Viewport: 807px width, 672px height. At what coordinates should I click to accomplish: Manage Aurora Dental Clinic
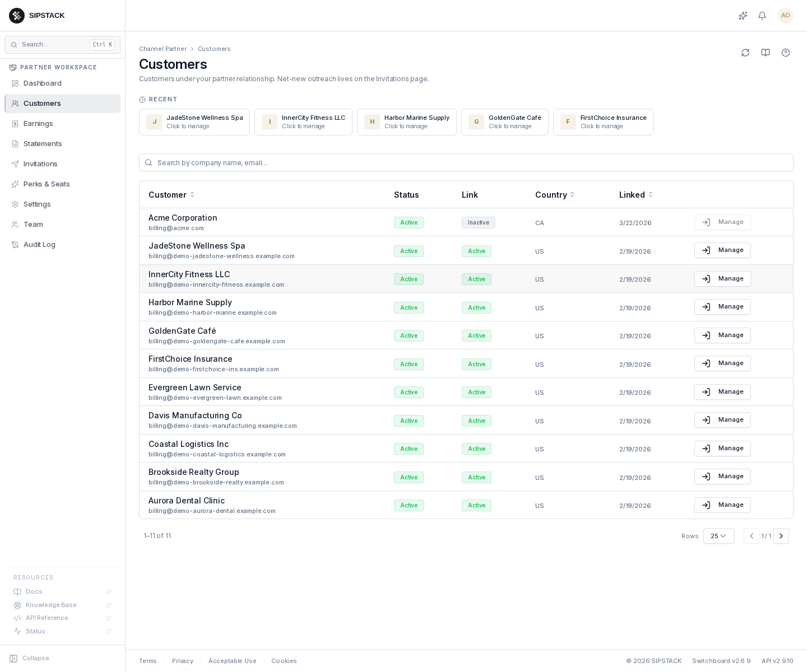[x=722, y=505]
